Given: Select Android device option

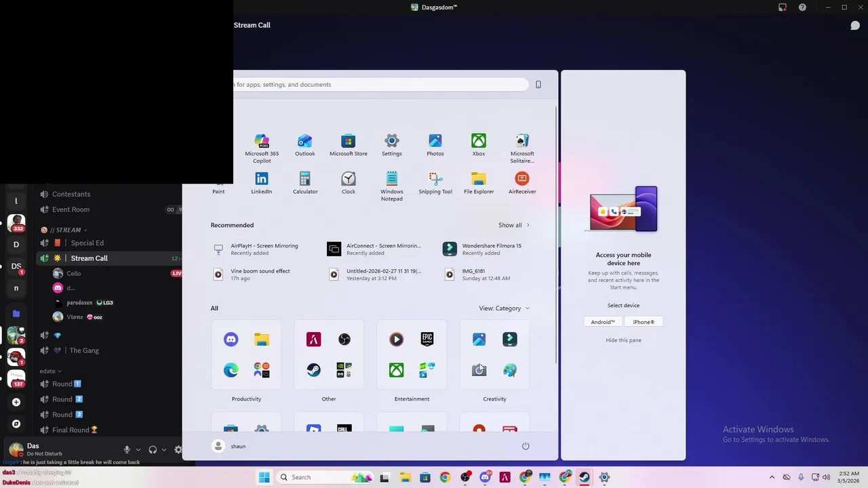Looking at the screenshot, I should [602, 322].
